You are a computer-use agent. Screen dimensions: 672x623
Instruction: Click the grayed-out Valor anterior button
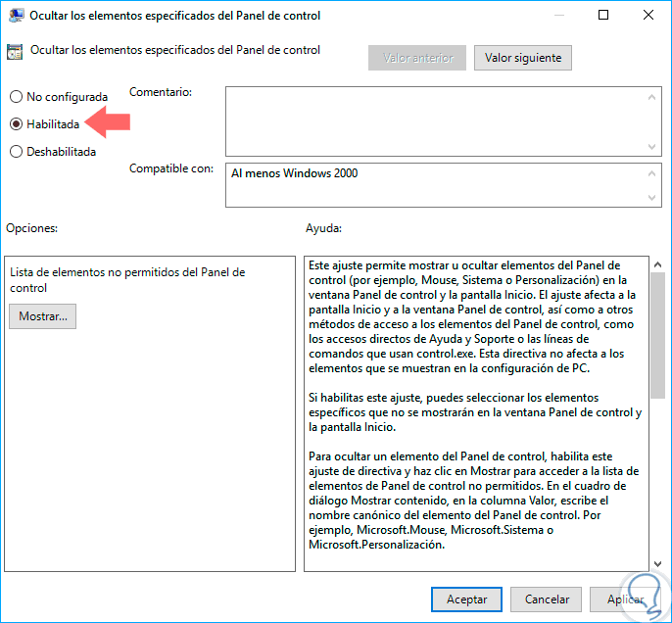pyautogui.click(x=417, y=58)
